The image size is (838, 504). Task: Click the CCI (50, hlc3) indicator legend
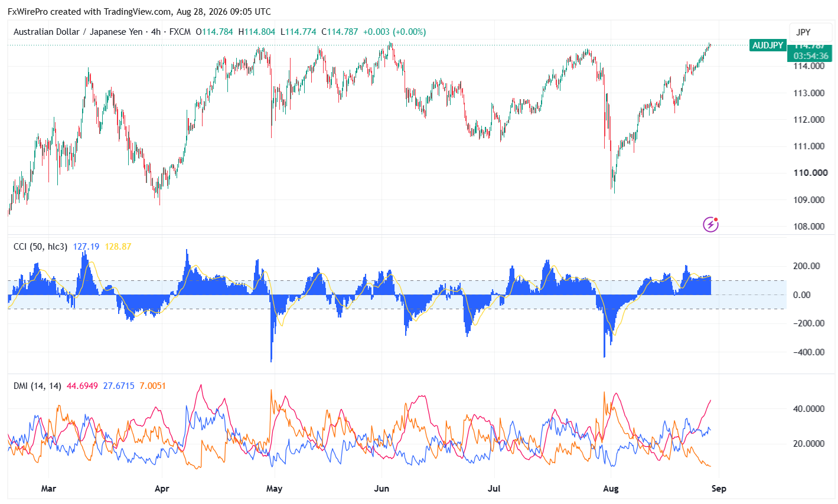coord(41,246)
